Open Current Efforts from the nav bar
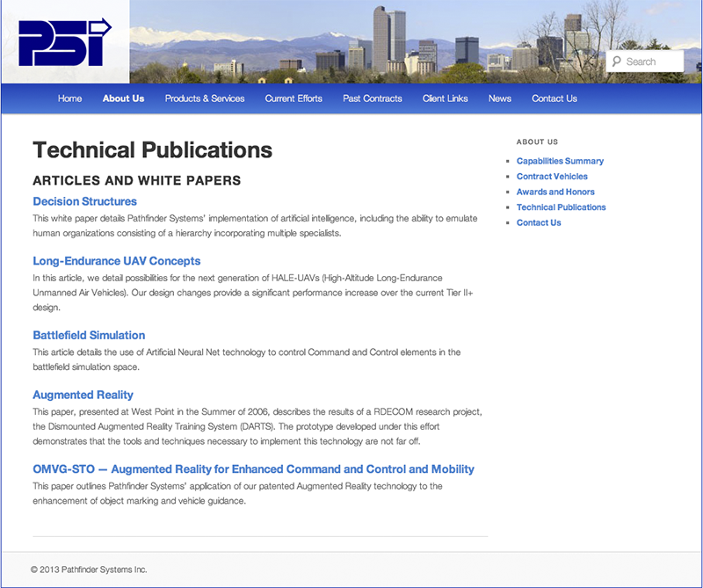The width and height of the screenshot is (703, 588). (294, 98)
